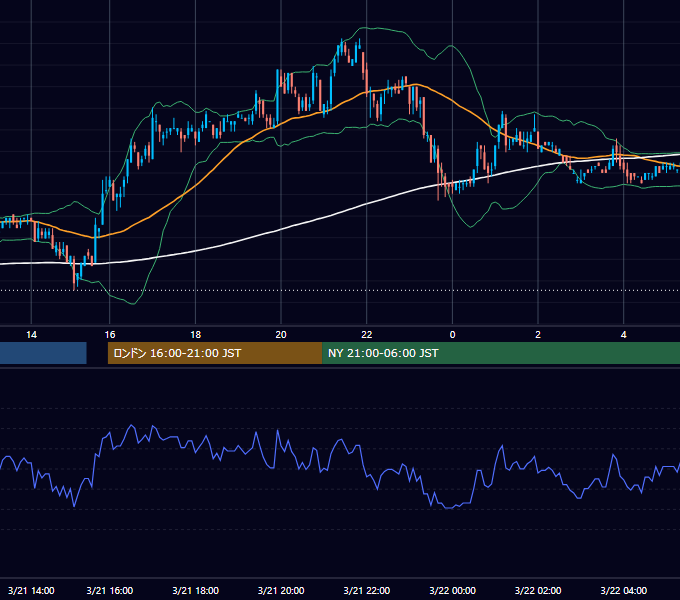This screenshot has height=600, width=680.
Task: Click the NY 21:00-06:00 JST session bar
Action: (501, 353)
